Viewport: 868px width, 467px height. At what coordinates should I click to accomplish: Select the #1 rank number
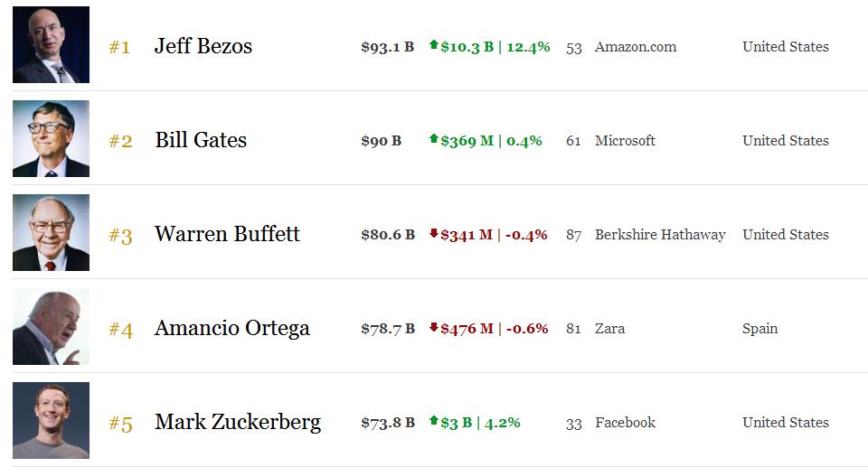[119, 47]
